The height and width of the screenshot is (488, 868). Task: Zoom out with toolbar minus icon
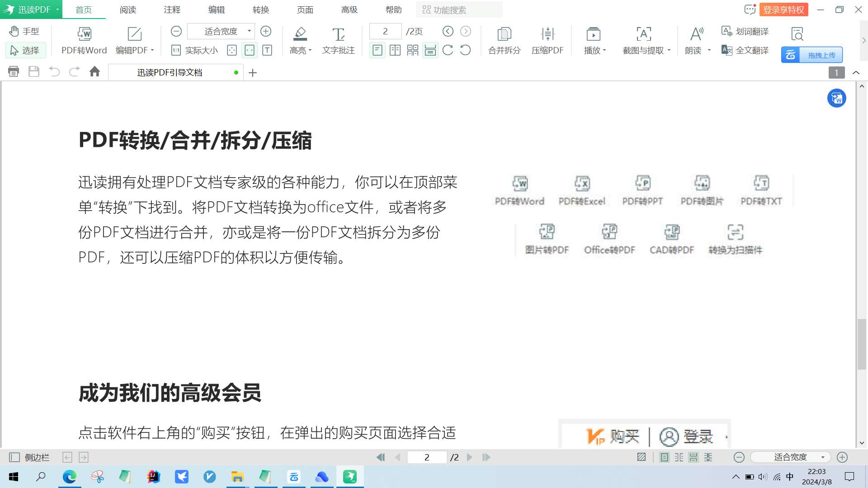pyautogui.click(x=176, y=31)
